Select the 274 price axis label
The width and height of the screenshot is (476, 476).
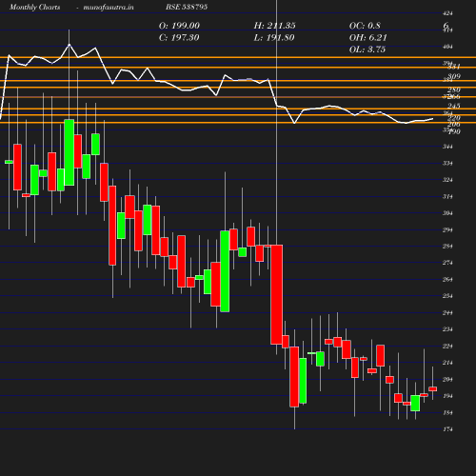pos(447,263)
